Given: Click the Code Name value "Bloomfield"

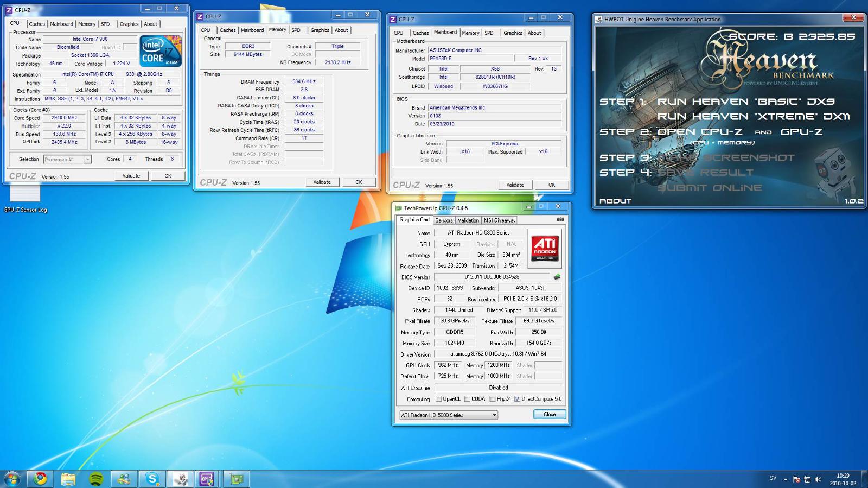Looking at the screenshot, I should (68, 47).
